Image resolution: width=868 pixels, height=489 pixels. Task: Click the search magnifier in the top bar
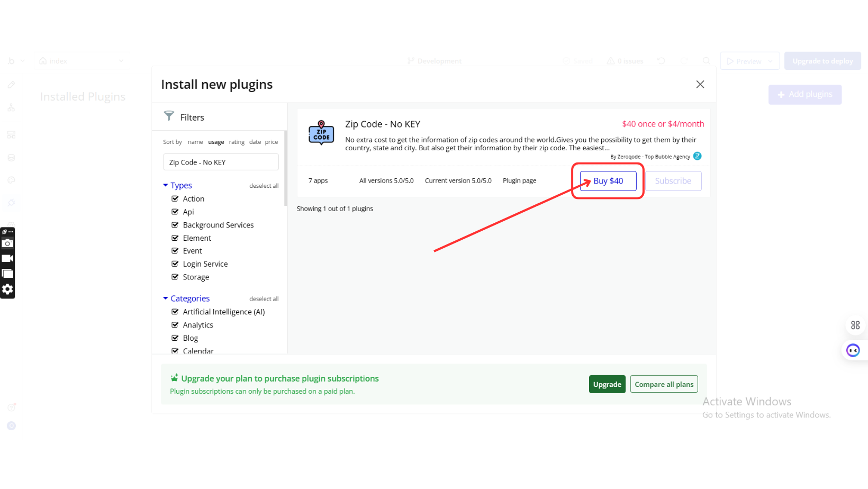coord(706,61)
